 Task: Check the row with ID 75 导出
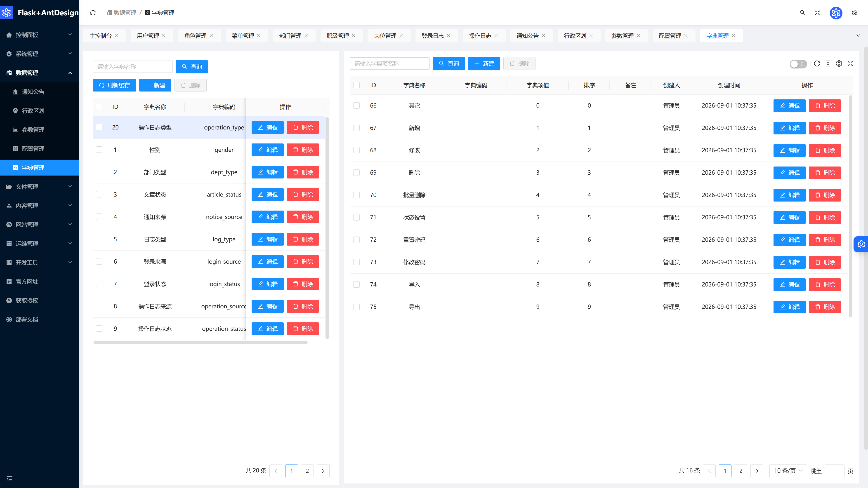click(x=356, y=307)
